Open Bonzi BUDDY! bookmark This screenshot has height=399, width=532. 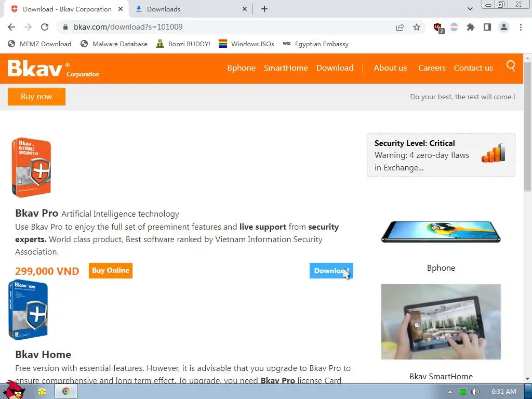pyautogui.click(x=183, y=44)
